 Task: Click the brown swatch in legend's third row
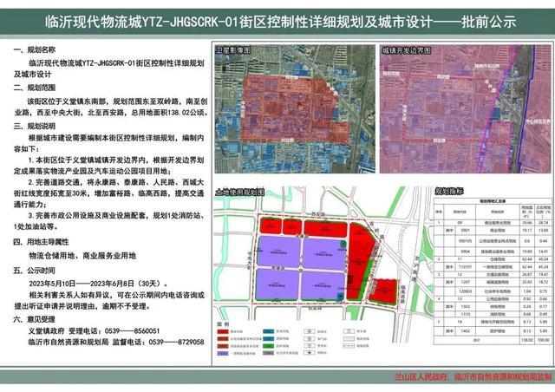coord(223,346)
